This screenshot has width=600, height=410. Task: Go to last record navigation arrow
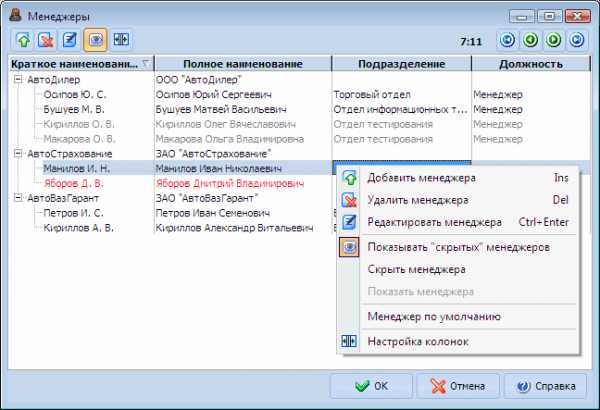(579, 41)
